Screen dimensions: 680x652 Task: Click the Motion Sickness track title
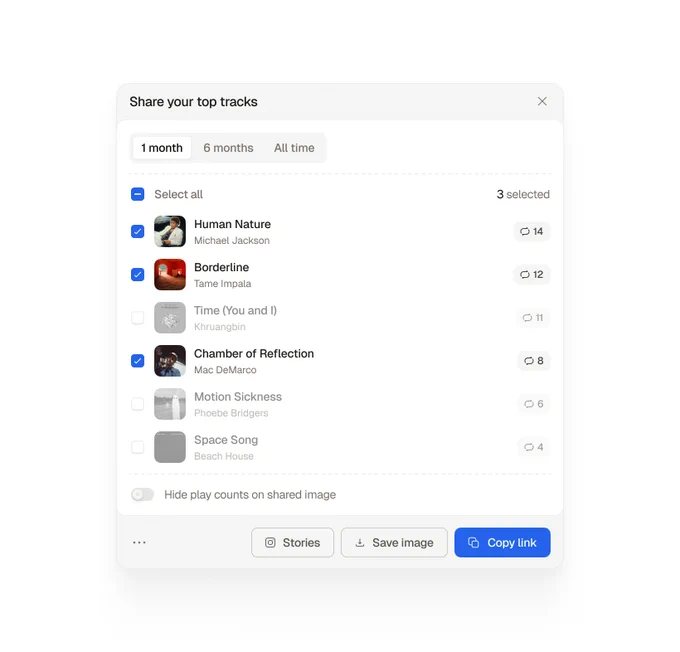tap(238, 397)
